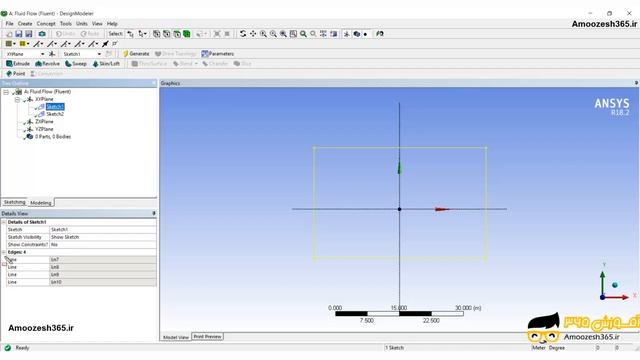Viewport: 640px width, 360px height.
Task: Click the New Selection select mode icon
Action: pos(130,34)
